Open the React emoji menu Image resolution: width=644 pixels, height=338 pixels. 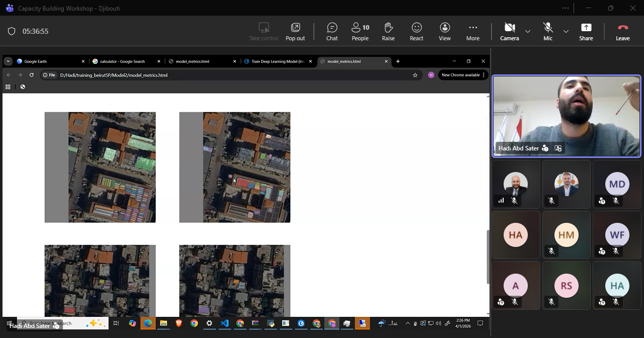(x=417, y=31)
